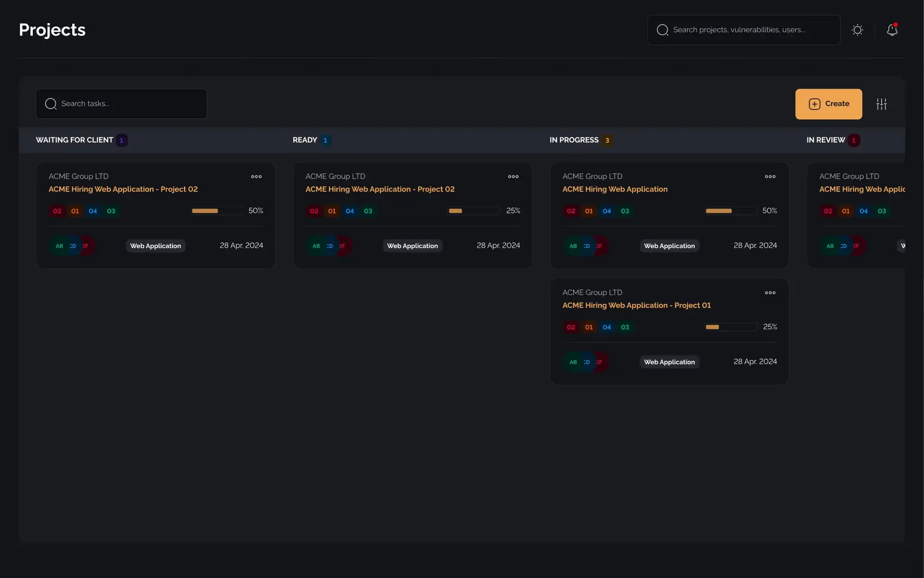
Task: Open notifications via the bell icon
Action: [x=892, y=30]
